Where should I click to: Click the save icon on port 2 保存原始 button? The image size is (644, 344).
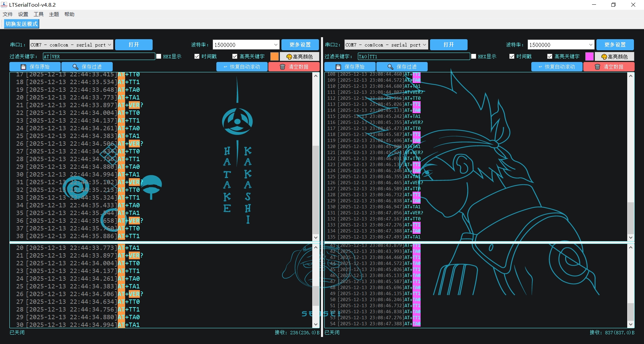tap(338, 67)
